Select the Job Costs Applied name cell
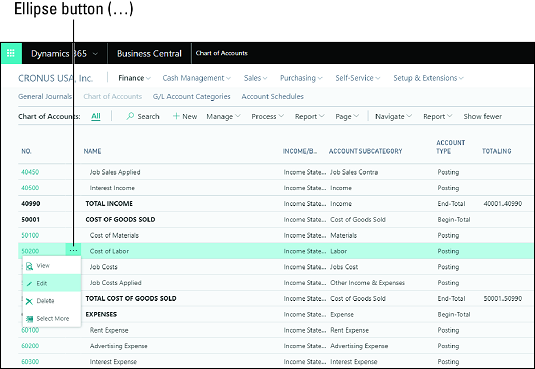 click(x=115, y=283)
